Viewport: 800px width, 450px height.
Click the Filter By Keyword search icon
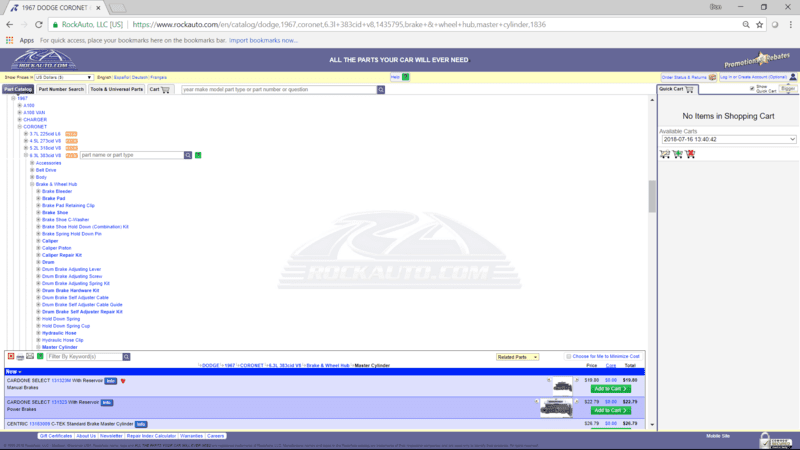[126, 357]
